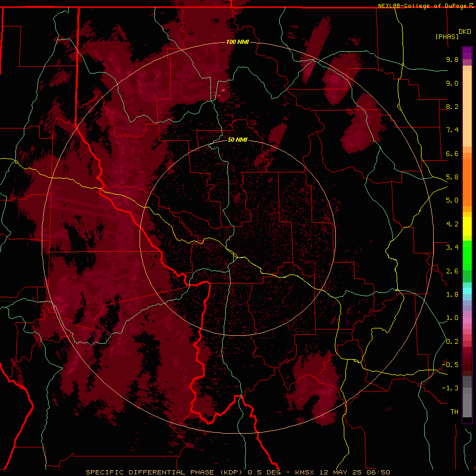Click the orange color bar segment

467,183
